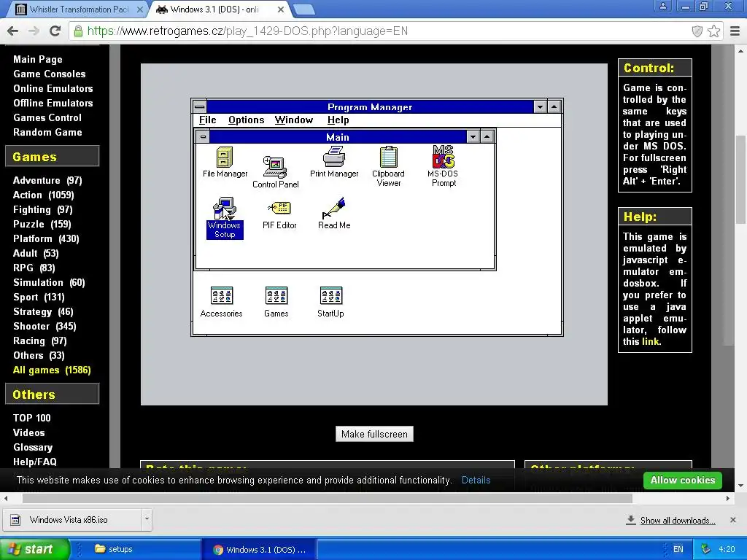Browse the Action (1059) category

[43, 195]
